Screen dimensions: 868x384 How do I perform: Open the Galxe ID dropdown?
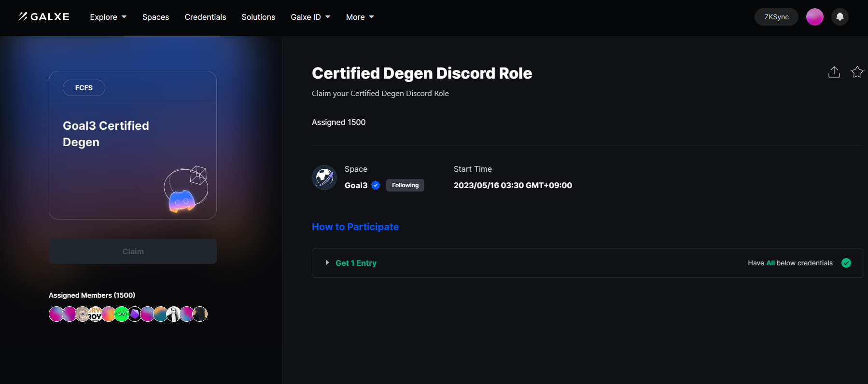tap(310, 17)
